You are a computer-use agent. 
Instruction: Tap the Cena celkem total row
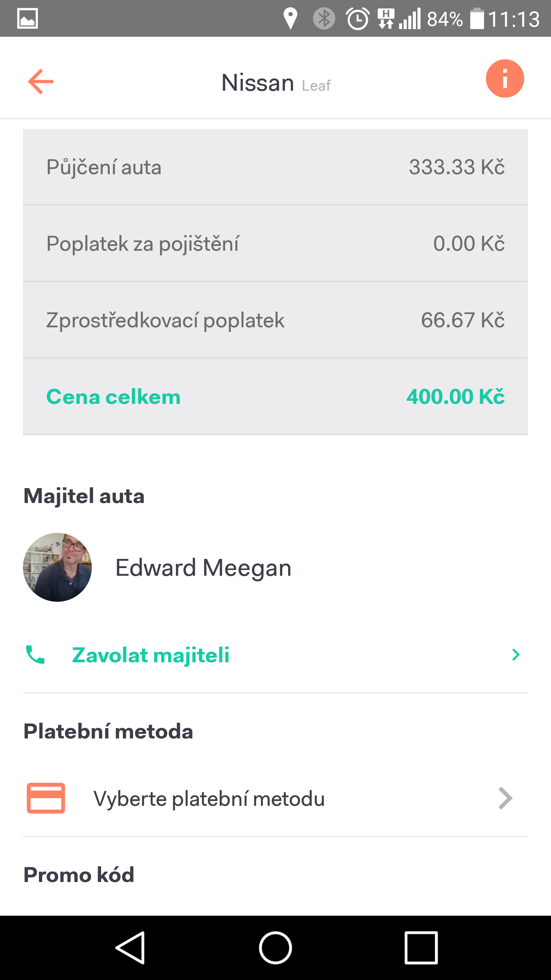[x=275, y=397]
